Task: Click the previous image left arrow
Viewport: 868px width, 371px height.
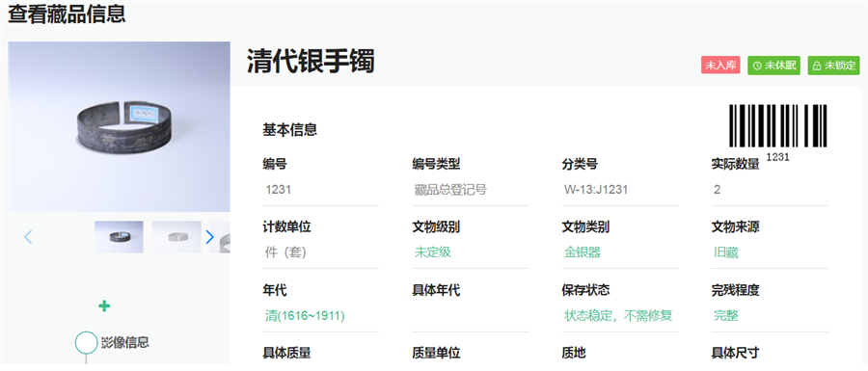Action: pos(28,237)
